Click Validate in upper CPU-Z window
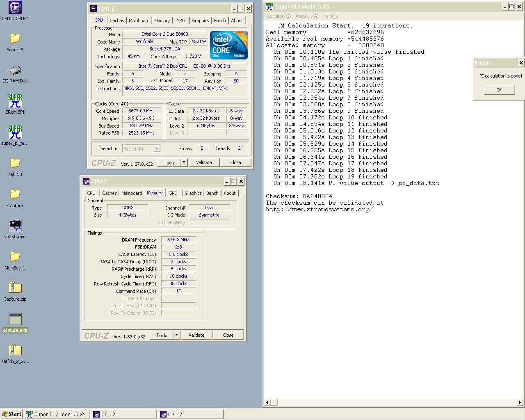This screenshot has height=420, width=525. pyautogui.click(x=204, y=163)
